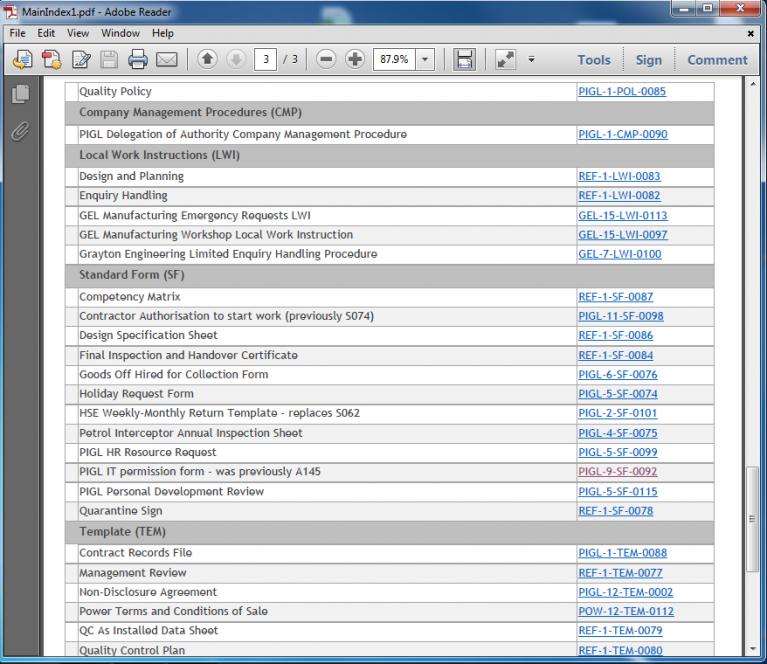Screen dimensions: 767x664
Task: Follow the REF-1-SF-0086 link
Action: tap(616, 336)
